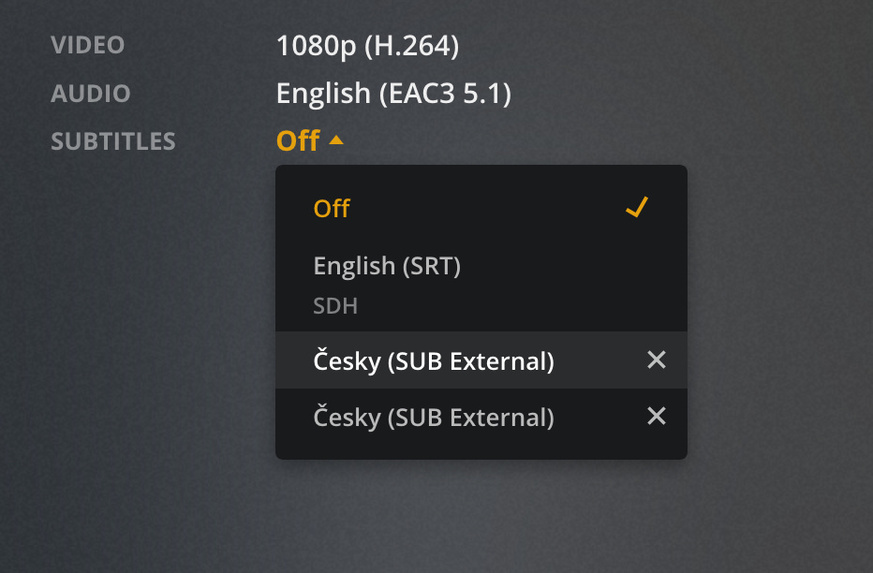Click the AUDIO label
This screenshot has width=873, height=573.
click(91, 94)
